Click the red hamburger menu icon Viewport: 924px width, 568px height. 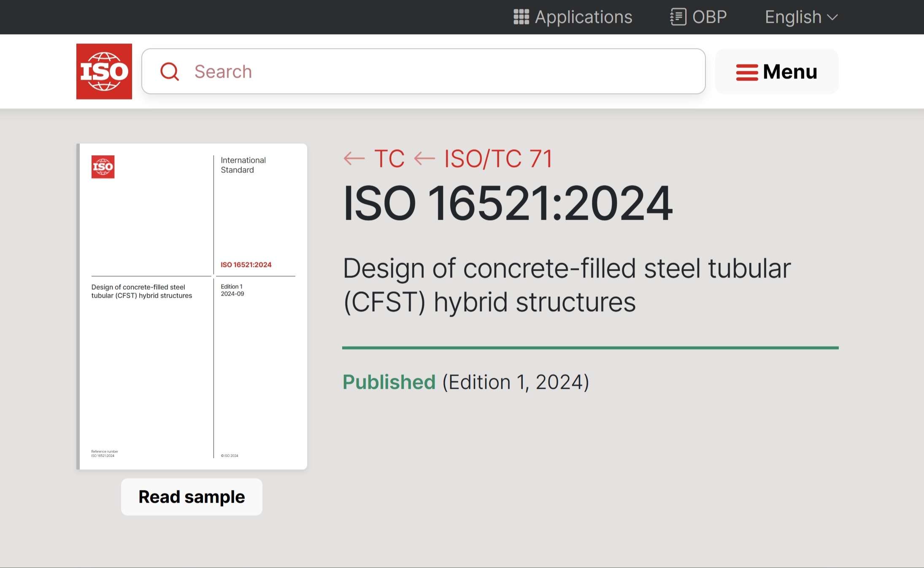pos(747,72)
